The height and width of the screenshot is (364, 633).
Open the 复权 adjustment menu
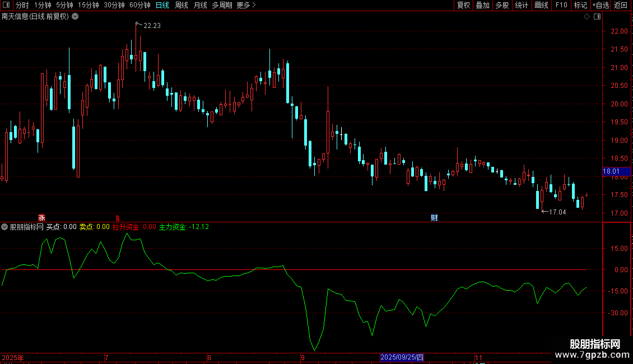coord(463,5)
